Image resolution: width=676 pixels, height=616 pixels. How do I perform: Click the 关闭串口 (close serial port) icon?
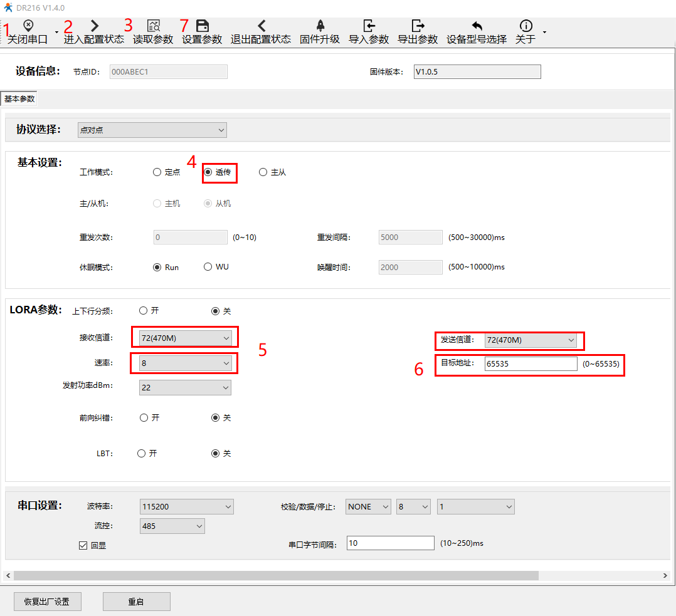click(x=28, y=26)
